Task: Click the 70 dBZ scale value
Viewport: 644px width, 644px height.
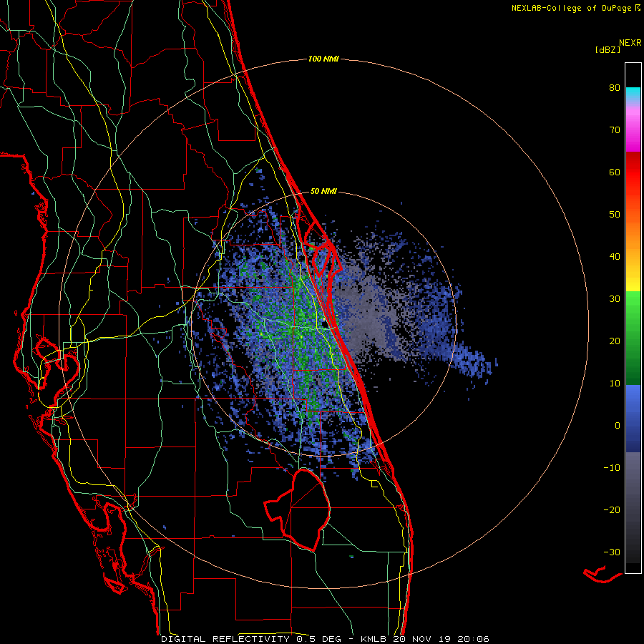Action: pos(615,130)
